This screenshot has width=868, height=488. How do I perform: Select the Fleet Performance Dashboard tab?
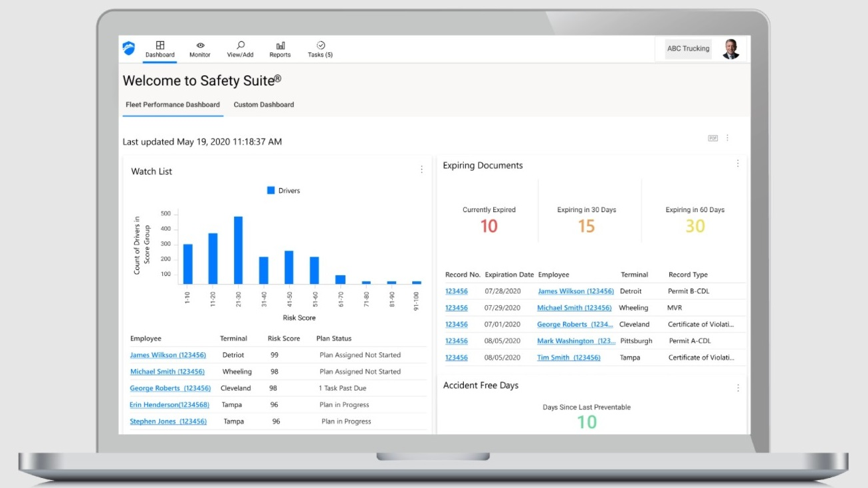(x=172, y=104)
